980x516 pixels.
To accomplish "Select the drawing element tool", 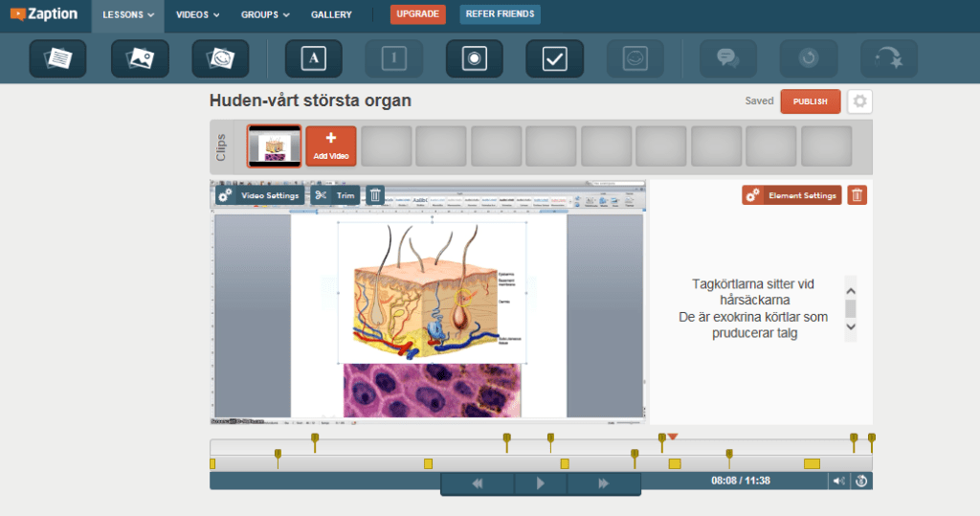I will [x=220, y=59].
